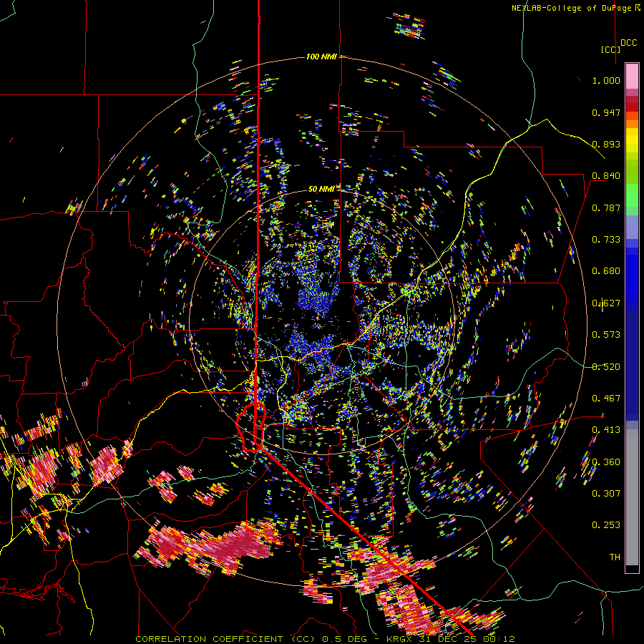Select the 0.307 scale value
The width and height of the screenshot is (644, 644).
[606, 493]
